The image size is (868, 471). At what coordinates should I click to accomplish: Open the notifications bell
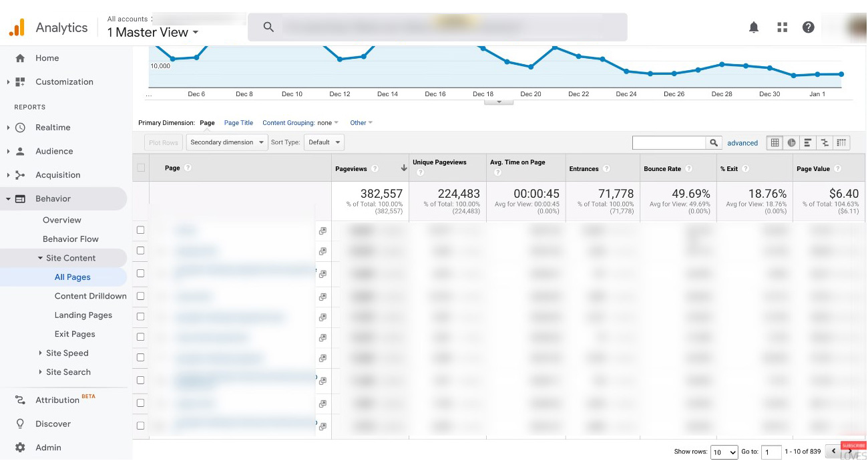coord(754,27)
